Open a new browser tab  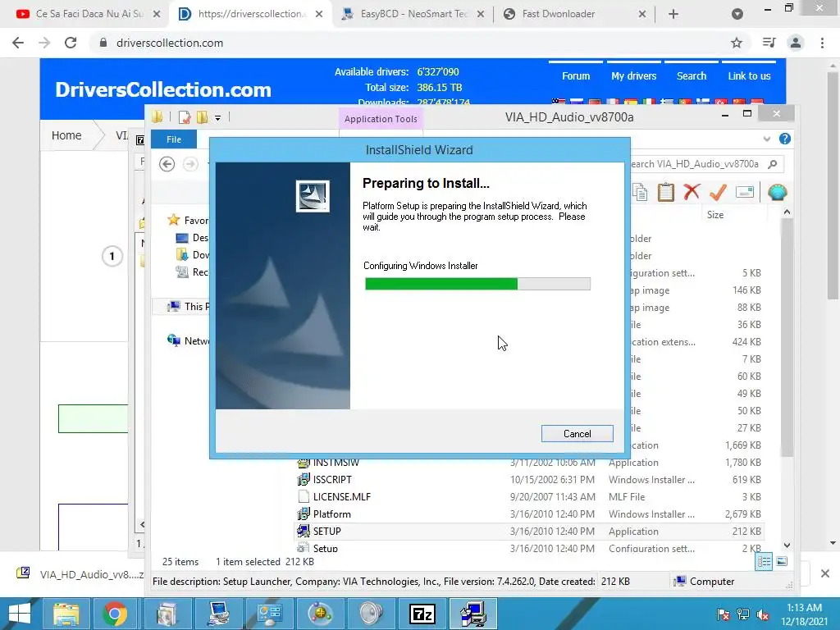[x=673, y=14]
